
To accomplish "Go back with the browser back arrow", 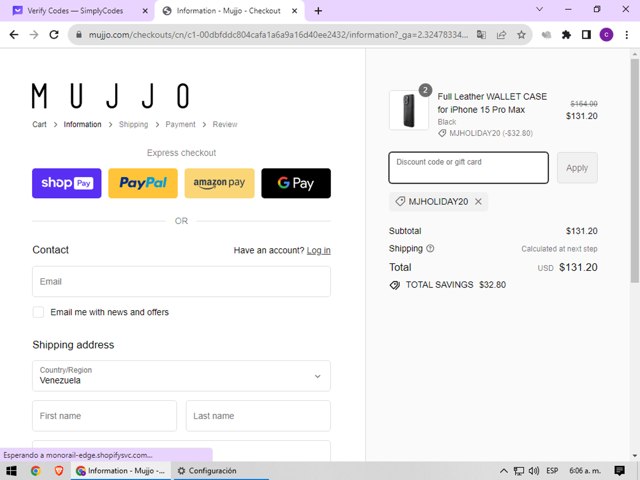I will (x=14, y=35).
